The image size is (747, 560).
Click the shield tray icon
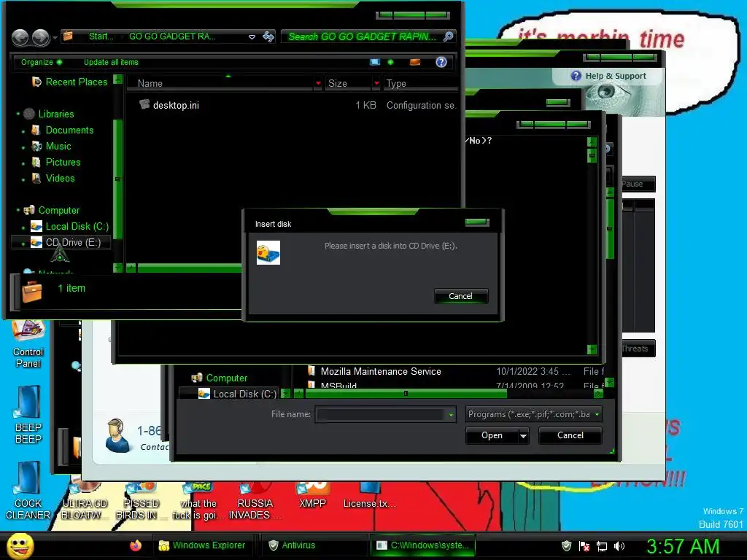pos(566,545)
